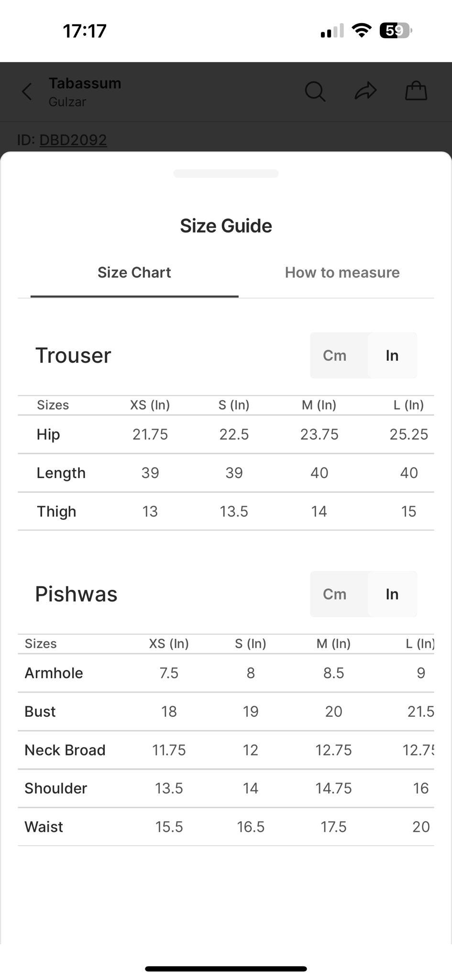Tap the back arrow icon
The image size is (452, 980).
[x=27, y=91]
